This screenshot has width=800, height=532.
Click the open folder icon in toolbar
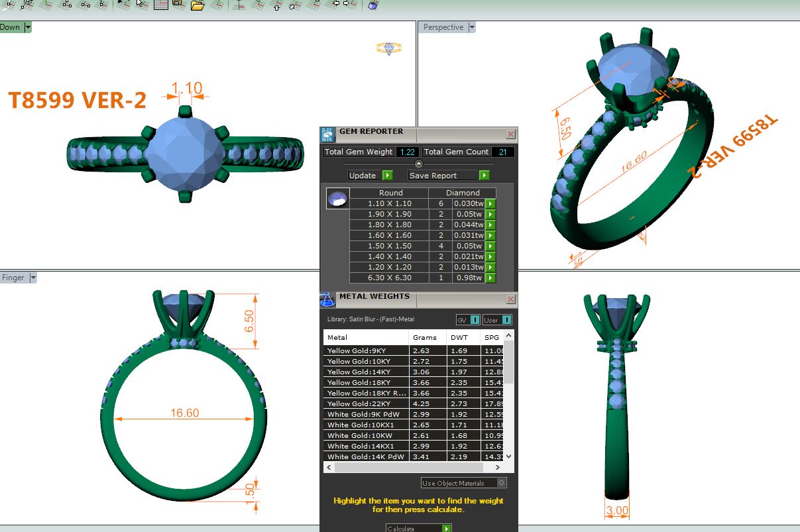tap(198, 5)
